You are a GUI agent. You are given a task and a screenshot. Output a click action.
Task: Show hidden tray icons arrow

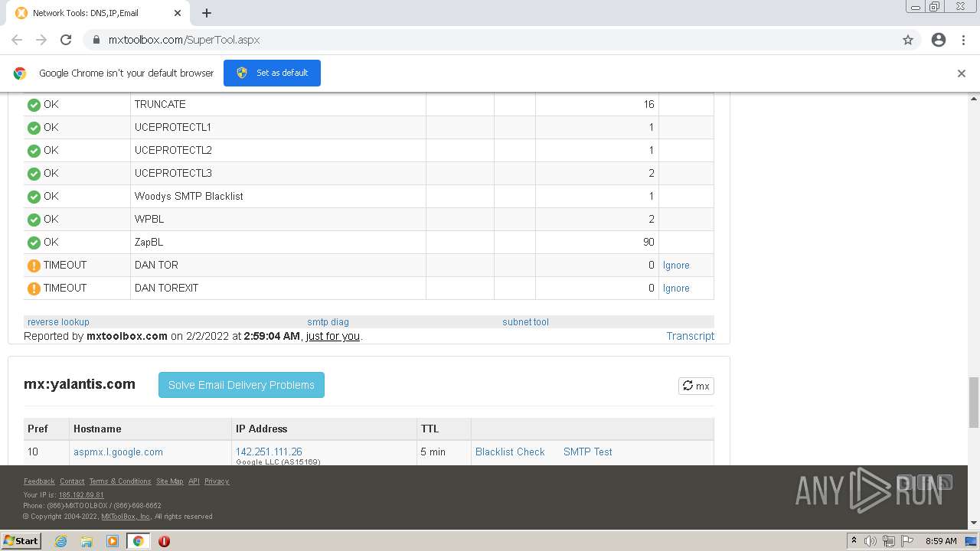(x=854, y=541)
